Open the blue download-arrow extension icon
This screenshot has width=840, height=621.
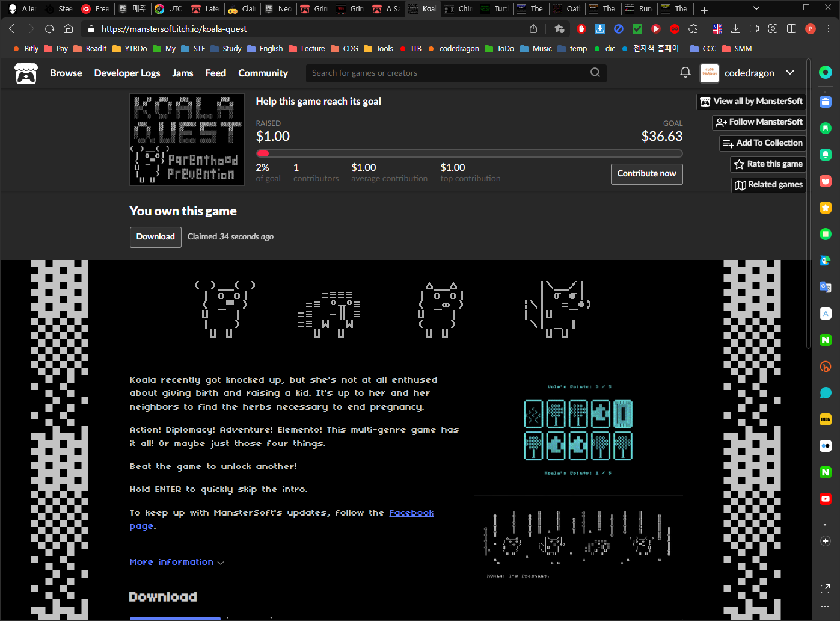[600, 29]
